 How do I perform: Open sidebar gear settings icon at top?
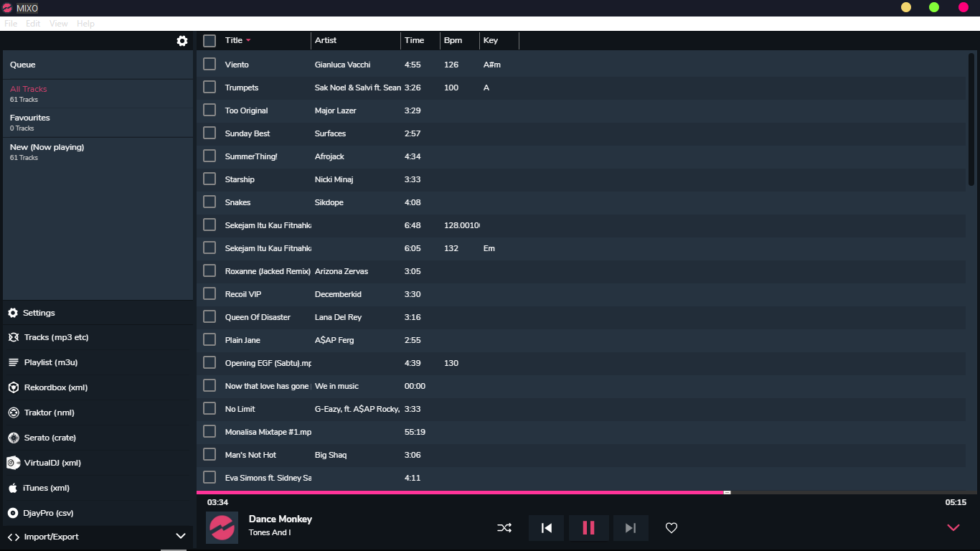pos(182,41)
